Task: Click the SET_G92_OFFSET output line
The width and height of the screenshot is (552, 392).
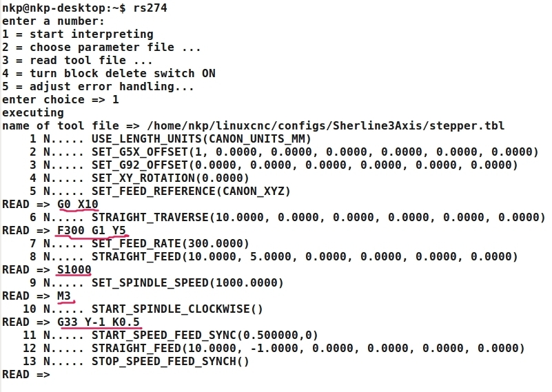Action: (x=304, y=165)
